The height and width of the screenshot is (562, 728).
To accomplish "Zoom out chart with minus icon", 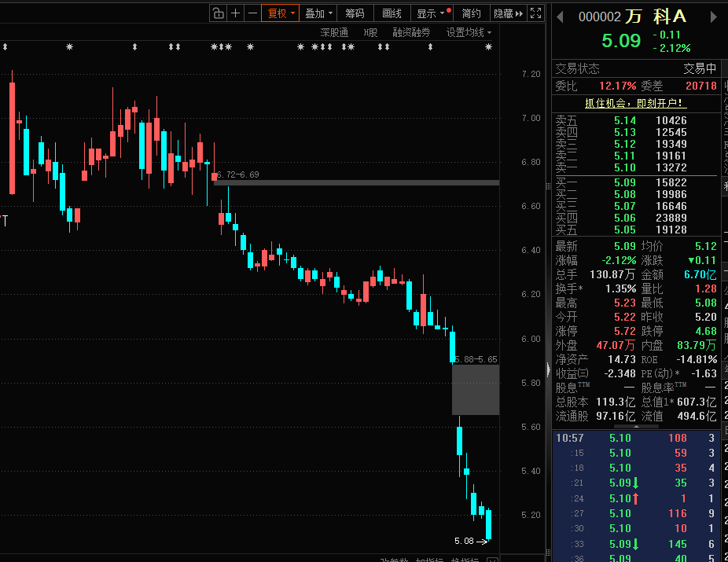I will coord(252,13).
